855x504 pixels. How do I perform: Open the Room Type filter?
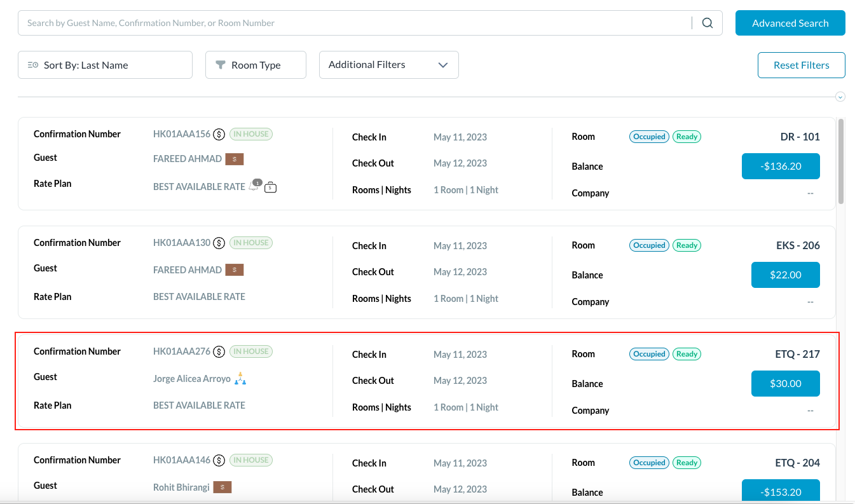point(256,65)
